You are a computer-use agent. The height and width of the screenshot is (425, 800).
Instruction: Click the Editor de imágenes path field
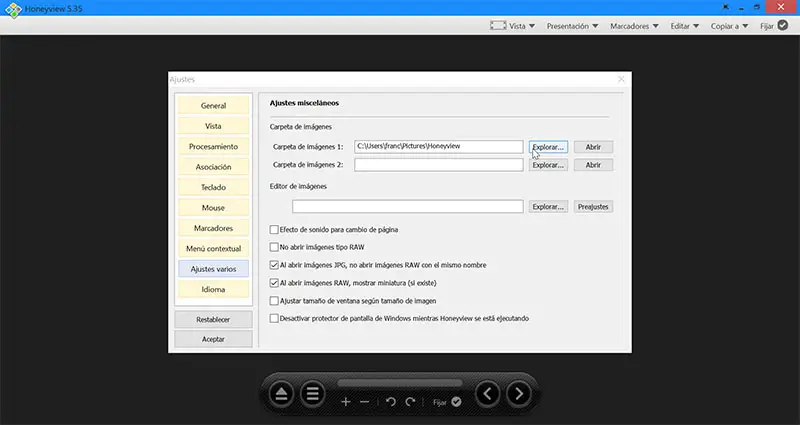coord(408,207)
